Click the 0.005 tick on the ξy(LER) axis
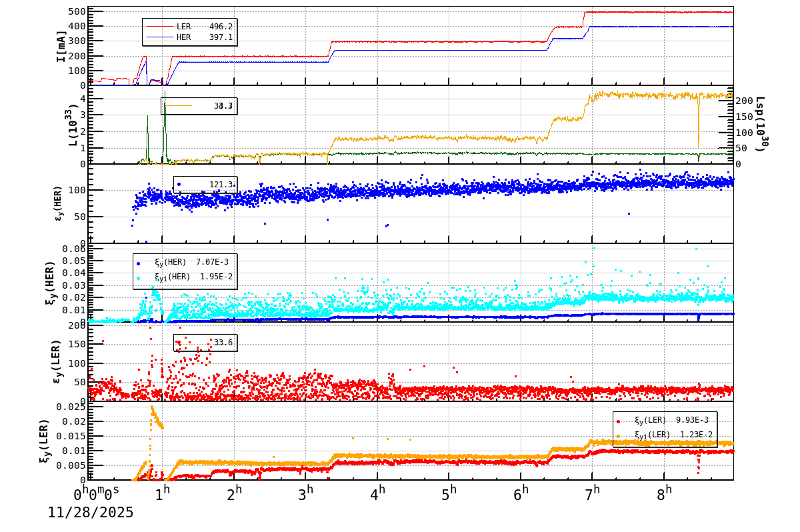Image resolution: width=800 pixels, height=532 pixels. [72, 465]
